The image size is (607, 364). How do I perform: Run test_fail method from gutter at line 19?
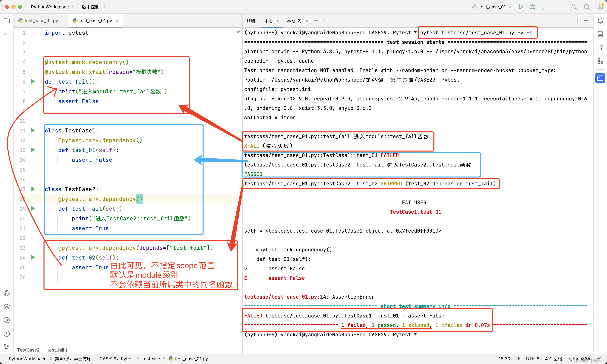(33, 208)
